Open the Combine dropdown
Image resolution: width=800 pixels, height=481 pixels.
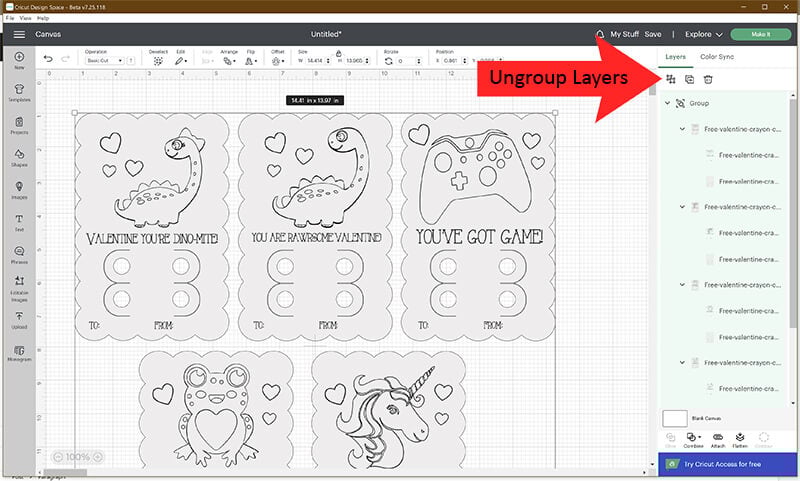click(693, 440)
